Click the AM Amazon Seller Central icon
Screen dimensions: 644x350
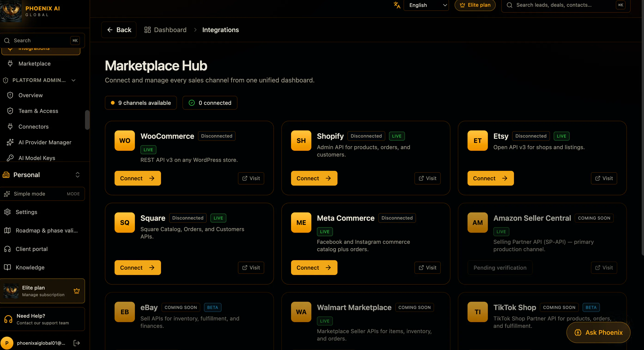pyautogui.click(x=477, y=222)
